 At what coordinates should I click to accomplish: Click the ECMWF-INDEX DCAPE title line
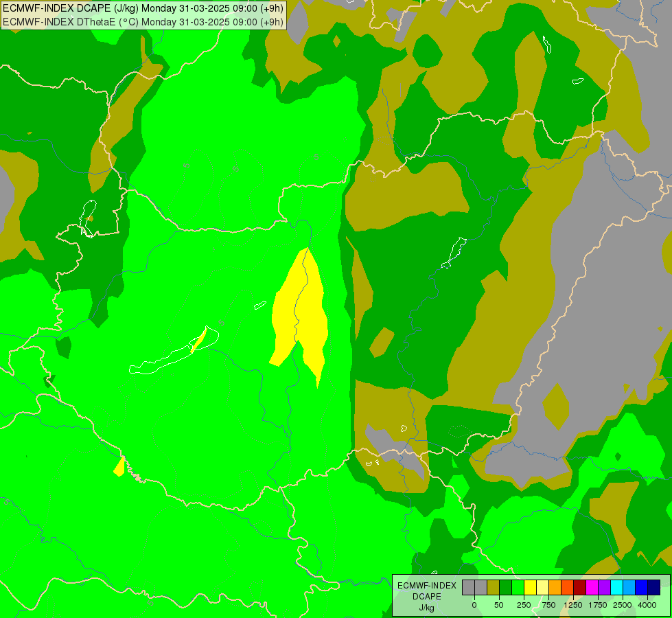click(x=143, y=8)
